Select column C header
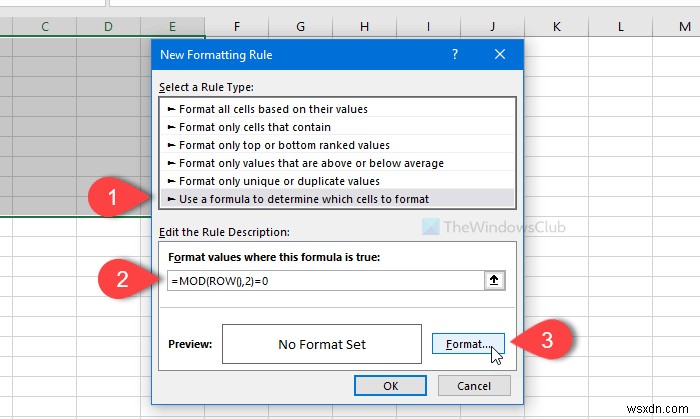Image resolution: width=700 pixels, height=419 pixels. [45, 27]
